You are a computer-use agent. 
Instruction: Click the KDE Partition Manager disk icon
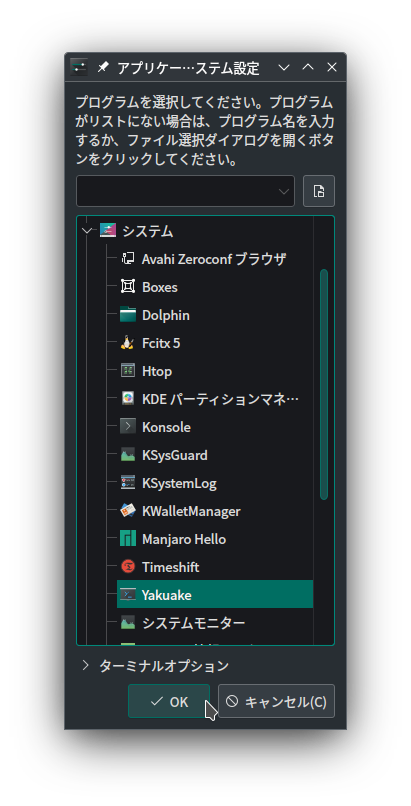127,399
